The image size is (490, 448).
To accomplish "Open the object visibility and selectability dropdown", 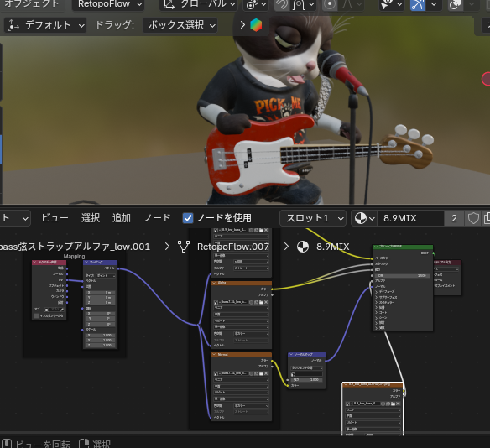I will [391, 4].
